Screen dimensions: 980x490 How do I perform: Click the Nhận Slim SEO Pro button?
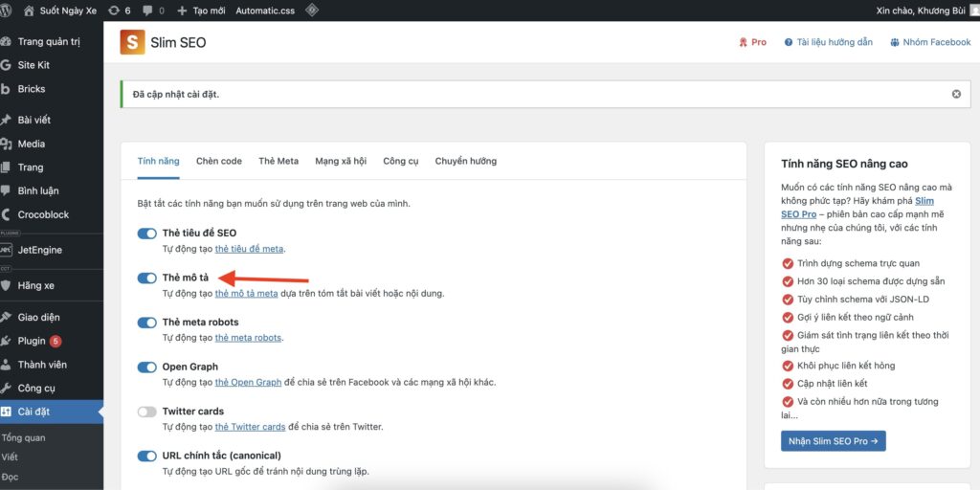[834, 441]
